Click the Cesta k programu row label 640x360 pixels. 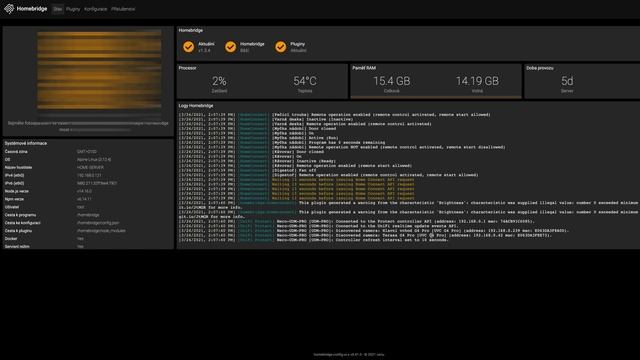tap(20, 215)
